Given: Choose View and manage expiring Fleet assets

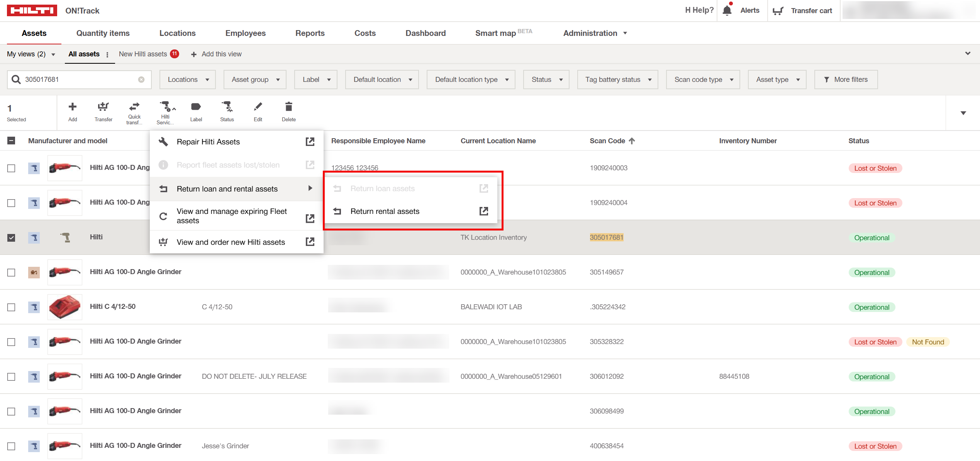Looking at the screenshot, I should tap(236, 216).
